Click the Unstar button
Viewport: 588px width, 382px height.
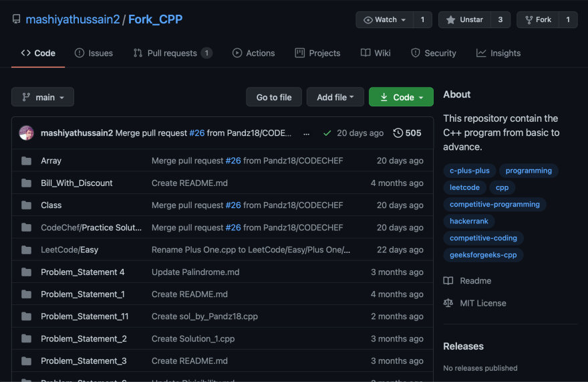(464, 19)
